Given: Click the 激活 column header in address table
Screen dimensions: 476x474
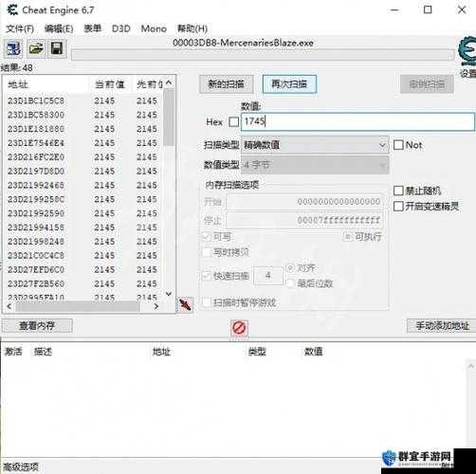Looking at the screenshot, I should tap(13, 352).
